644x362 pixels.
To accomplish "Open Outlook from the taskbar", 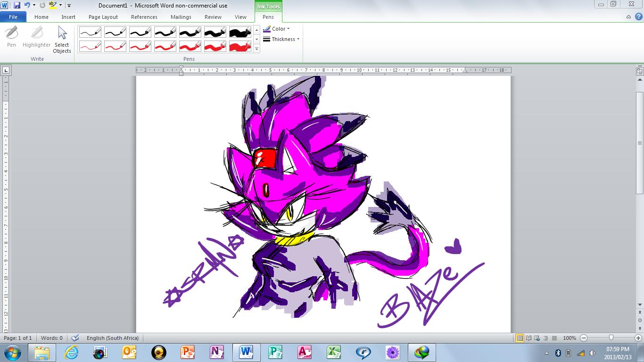I will pos(129,353).
